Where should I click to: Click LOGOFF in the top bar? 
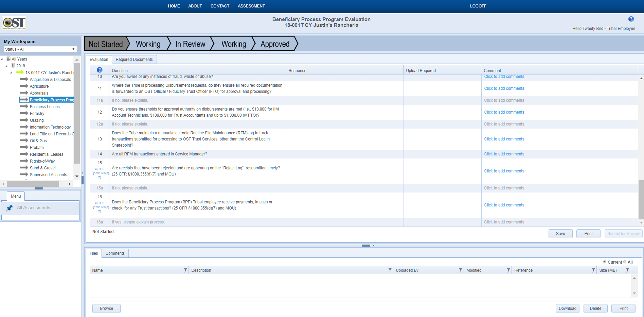coord(478,6)
